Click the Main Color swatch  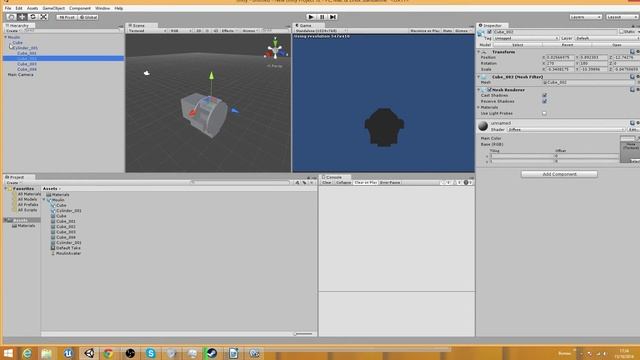click(627, 138)
